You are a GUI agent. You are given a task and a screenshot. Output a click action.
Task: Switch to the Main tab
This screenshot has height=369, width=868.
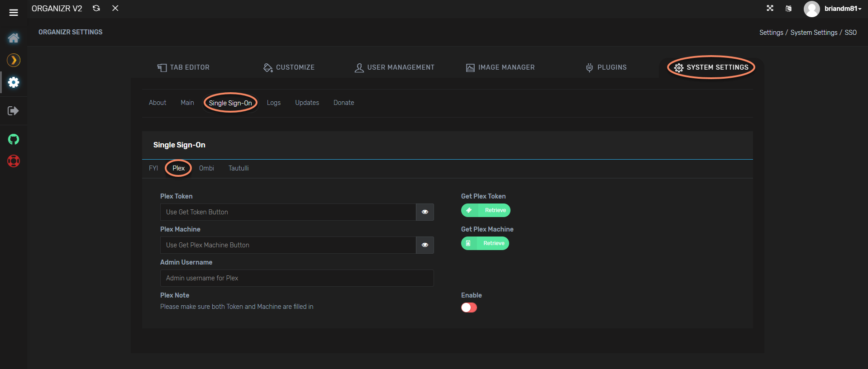[x=187, y=103]
